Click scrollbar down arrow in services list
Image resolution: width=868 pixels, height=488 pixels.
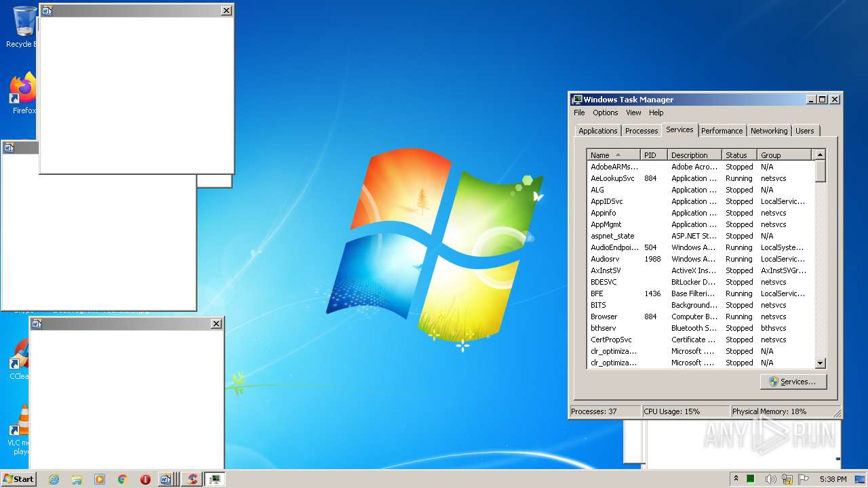point(820,363)
